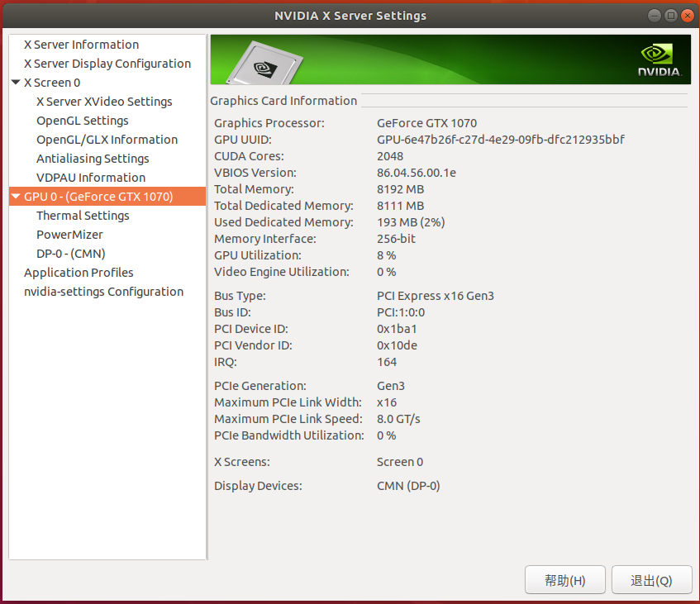Open Application Profiles

coord(79,273)
